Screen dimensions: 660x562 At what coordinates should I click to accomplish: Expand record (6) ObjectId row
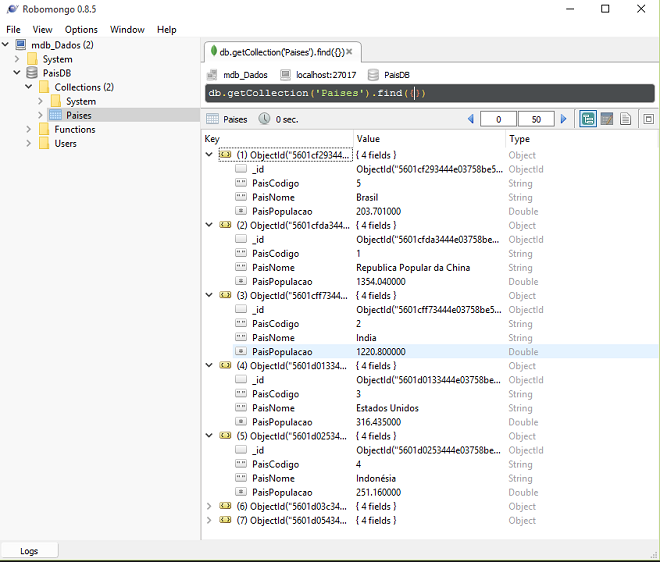click(x=209, y=506)
